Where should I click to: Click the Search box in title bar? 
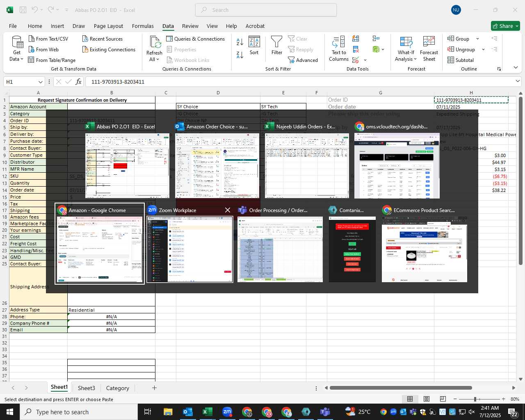tap(266, 10)
